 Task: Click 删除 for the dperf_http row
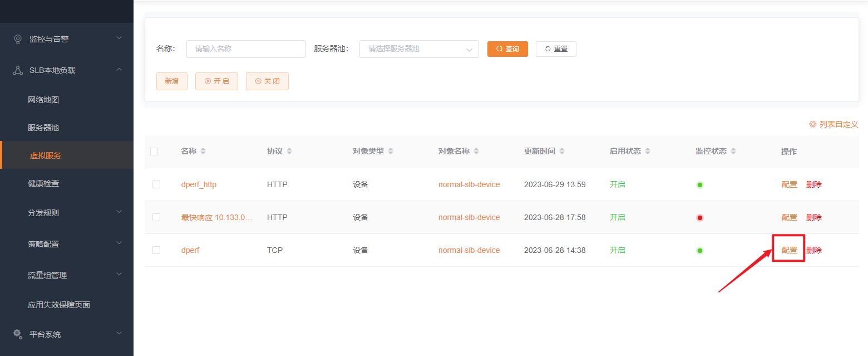coord(813,184)
